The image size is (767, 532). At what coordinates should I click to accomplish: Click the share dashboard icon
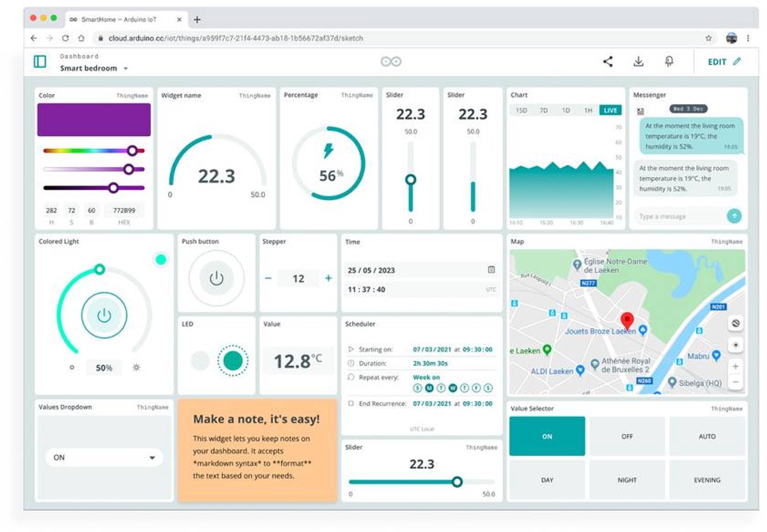(x=608, y=62)
